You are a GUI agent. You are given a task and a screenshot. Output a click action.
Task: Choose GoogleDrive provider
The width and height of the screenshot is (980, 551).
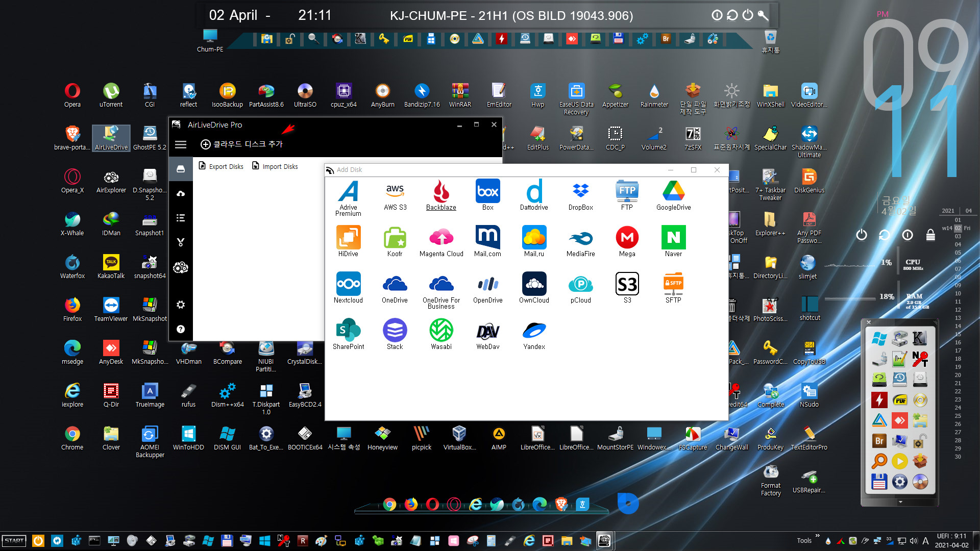(673, 195)
